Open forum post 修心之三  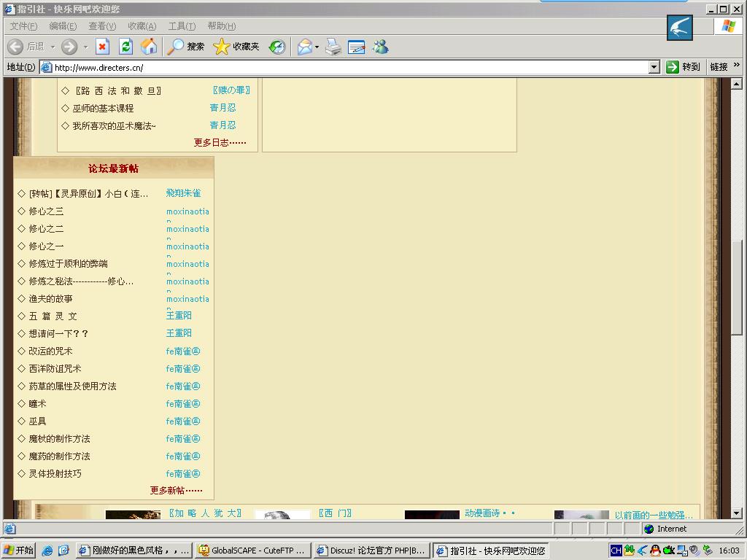46,211
